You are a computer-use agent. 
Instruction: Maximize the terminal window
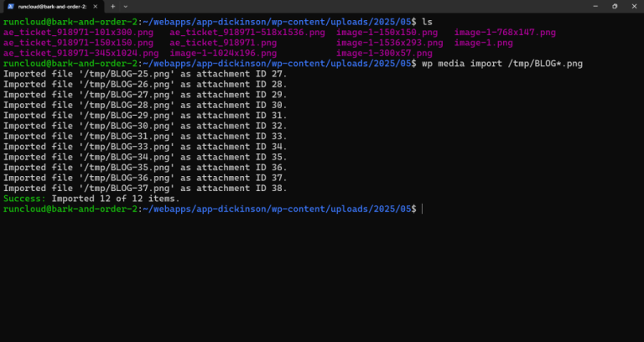(x=613, y=6)
